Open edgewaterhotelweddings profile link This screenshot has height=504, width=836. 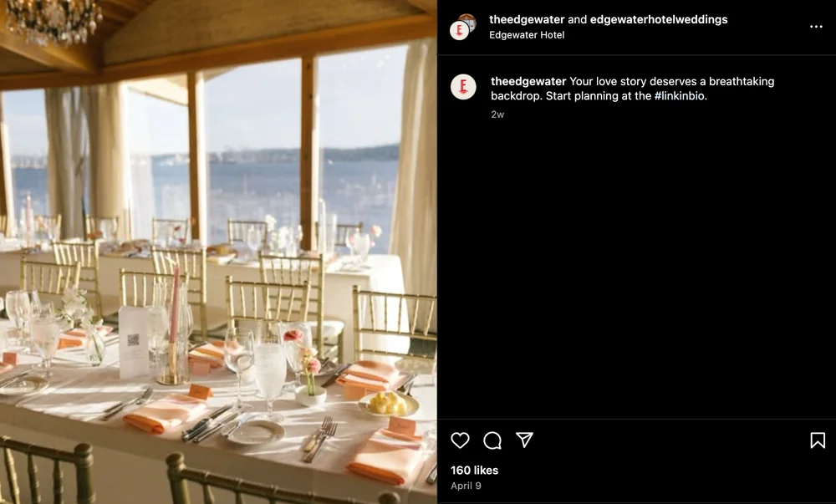pyautogui.click(x=659, y=20)
